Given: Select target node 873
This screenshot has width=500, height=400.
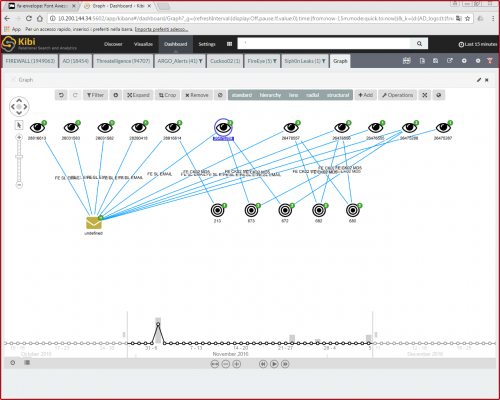Looking at the screenshot, I should coord(251,210).
